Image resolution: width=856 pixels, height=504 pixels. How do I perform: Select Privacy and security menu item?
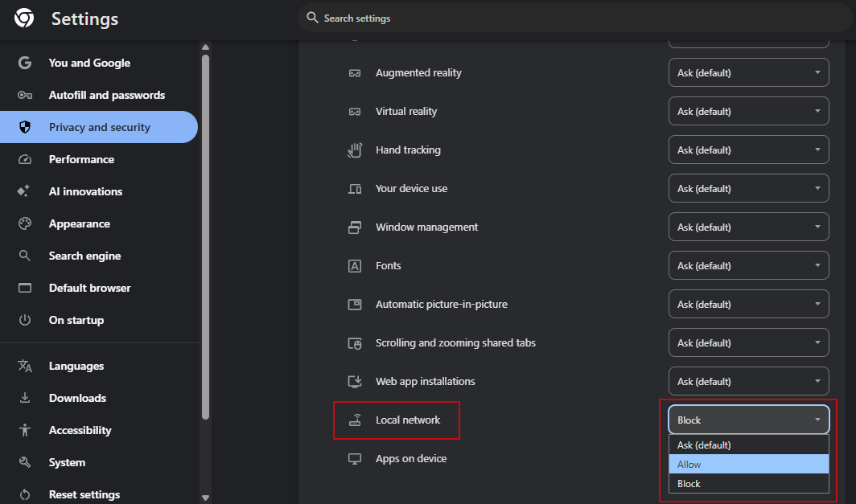point(99,127)
